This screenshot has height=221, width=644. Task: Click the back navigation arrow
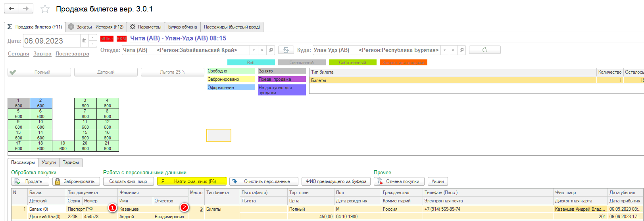tap(12, 9)
